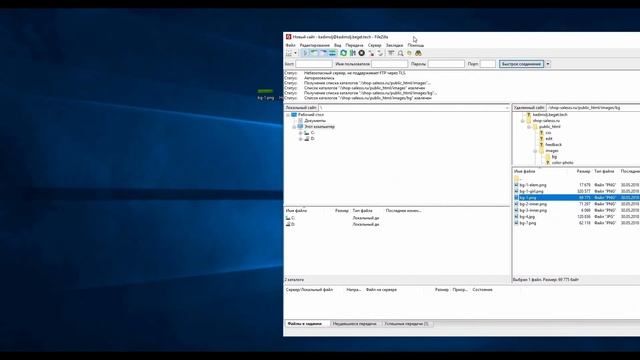Select remote file bg-3-inner.png

[x=533, y=210]
